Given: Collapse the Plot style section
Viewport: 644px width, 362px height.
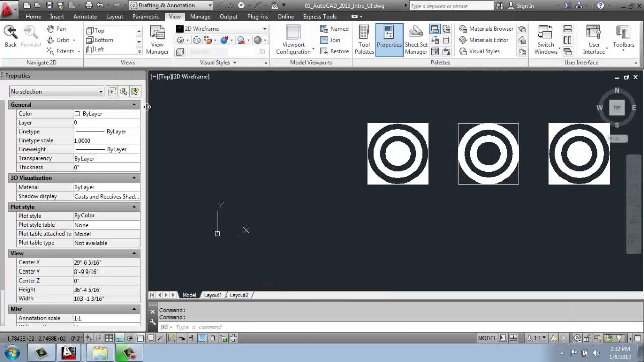Looking at the screenshot, I should tap(134, 207).
